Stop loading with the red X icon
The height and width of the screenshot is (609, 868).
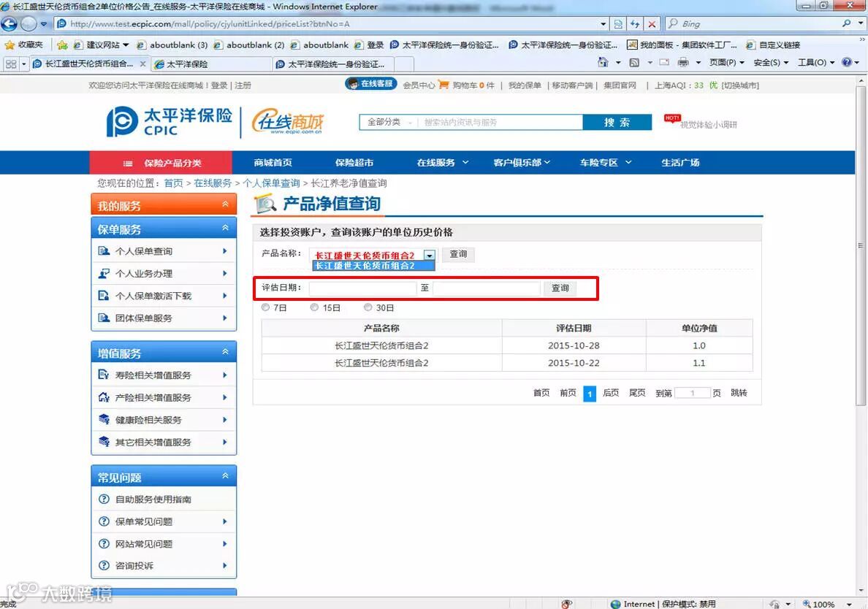tap(652, 24)
